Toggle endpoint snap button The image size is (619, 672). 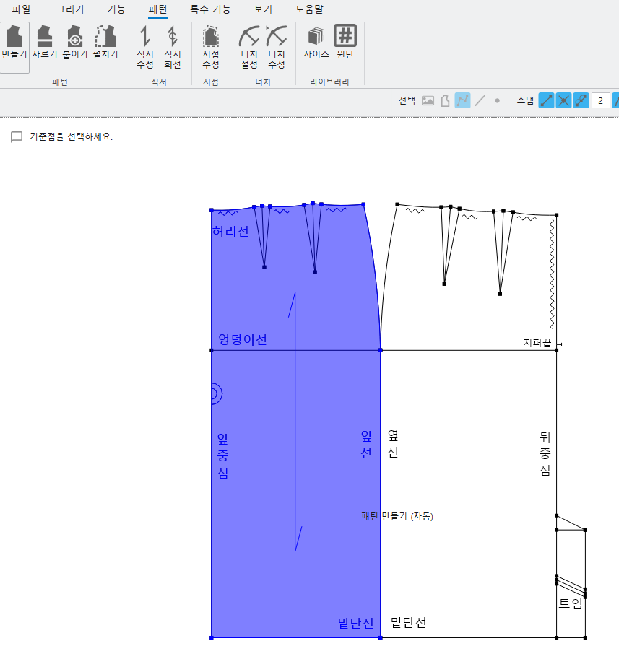(x=546, y=101)
